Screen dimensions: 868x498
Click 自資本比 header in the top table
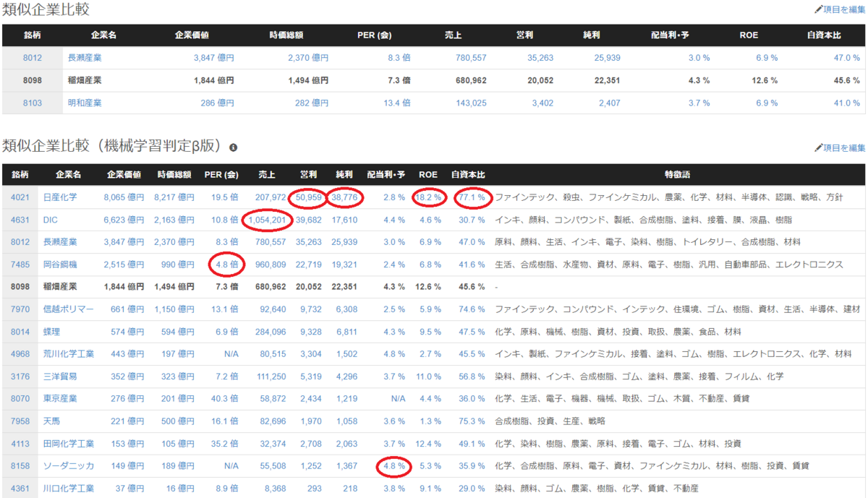pos(825,35)
